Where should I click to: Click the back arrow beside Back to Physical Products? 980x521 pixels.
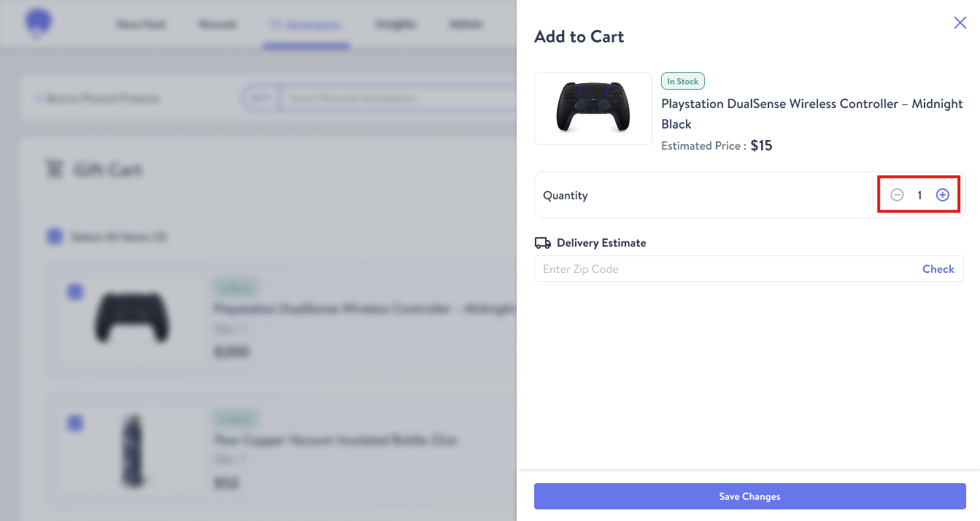tap(37, 99)
